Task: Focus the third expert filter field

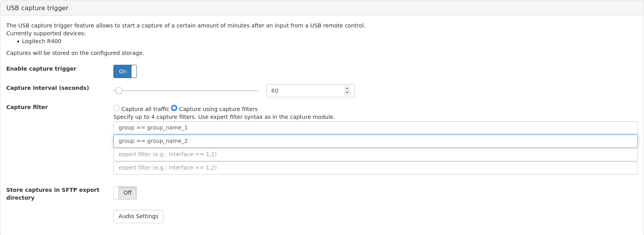Action: (375, 155)
